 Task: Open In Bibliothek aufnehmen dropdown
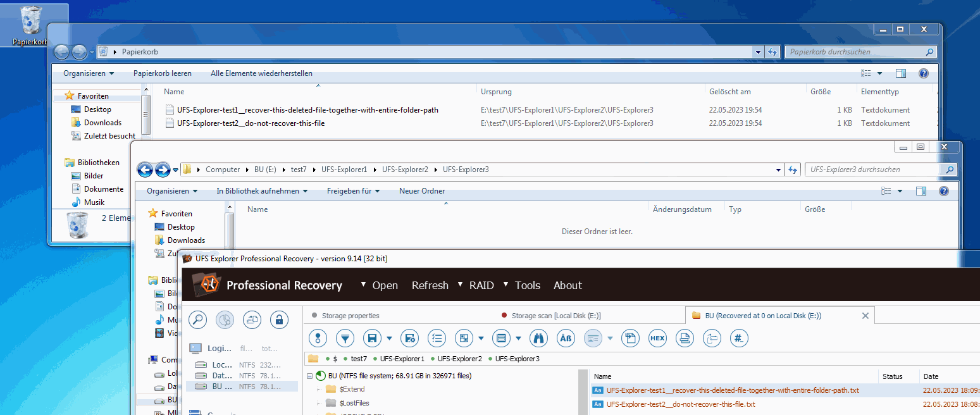262,191
